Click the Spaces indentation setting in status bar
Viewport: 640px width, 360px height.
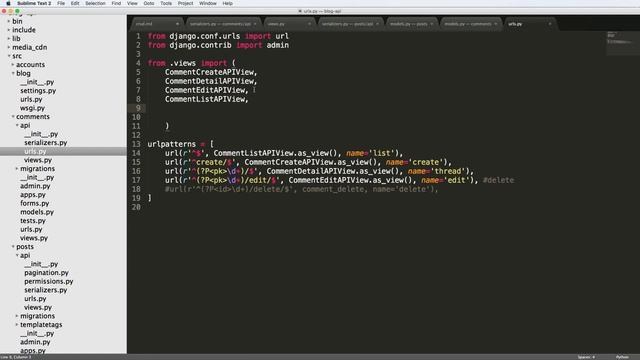(586, 357)
